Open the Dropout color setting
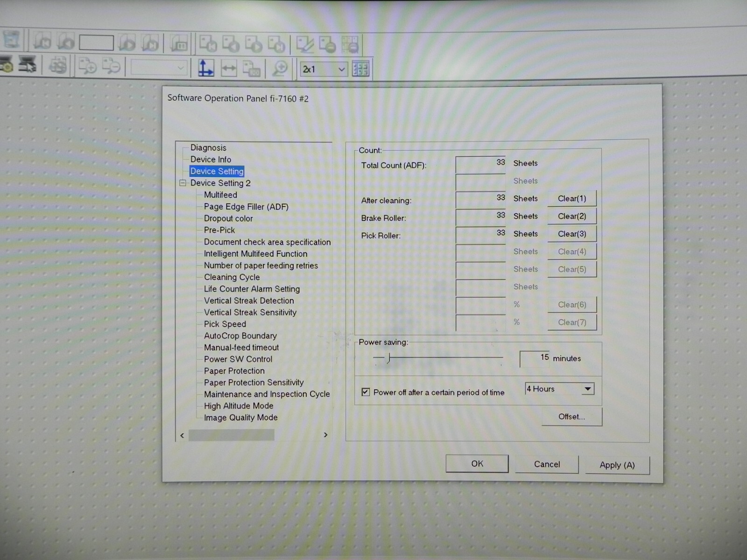747x560 pixels. click(x=228, y=218)
